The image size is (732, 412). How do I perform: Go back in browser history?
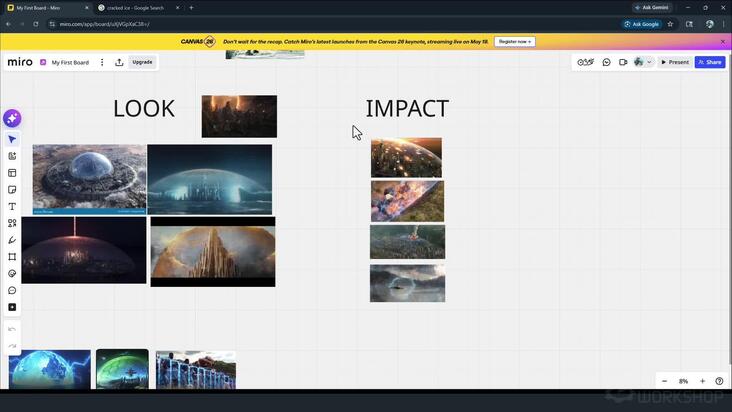(x=8, y=24)
